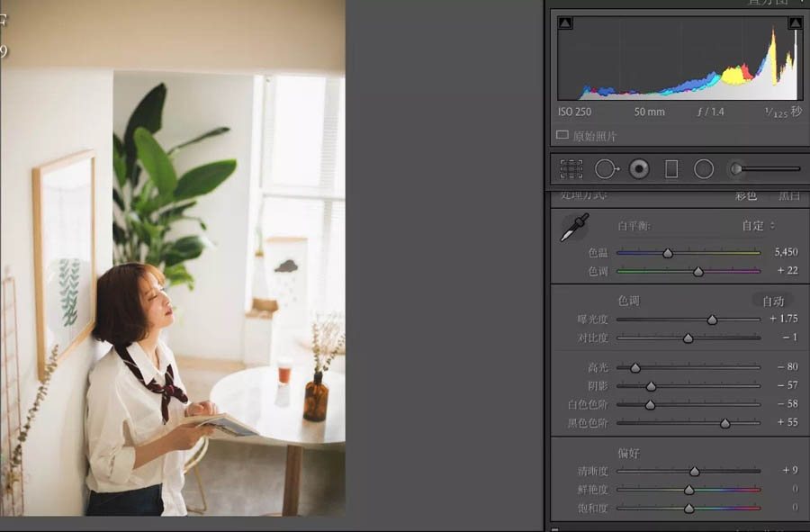Click the 色温 value 5,450 field
The image size is (810, 532).
[785, 253]
